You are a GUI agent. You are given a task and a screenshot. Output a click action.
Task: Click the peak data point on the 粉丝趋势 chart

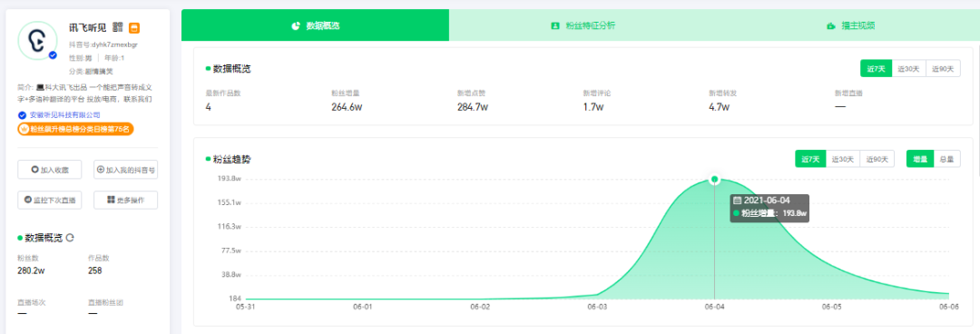pos(714,180)
